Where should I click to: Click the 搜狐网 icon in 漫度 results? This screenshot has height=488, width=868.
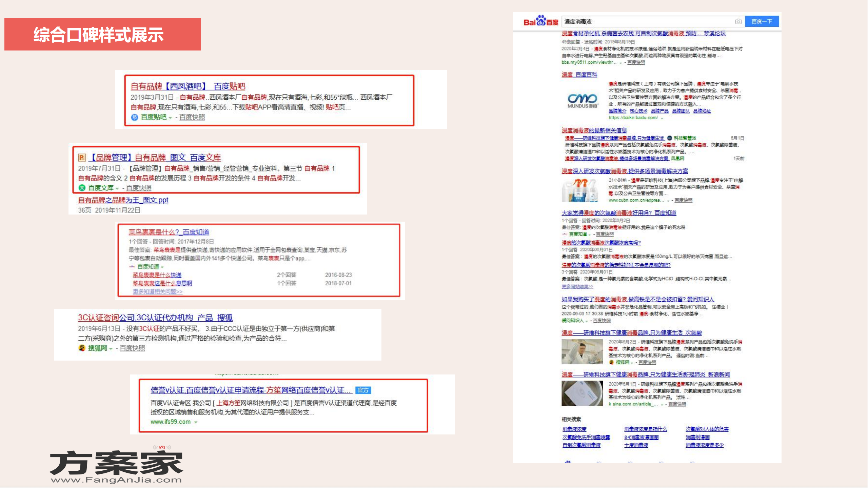[611, 362]
